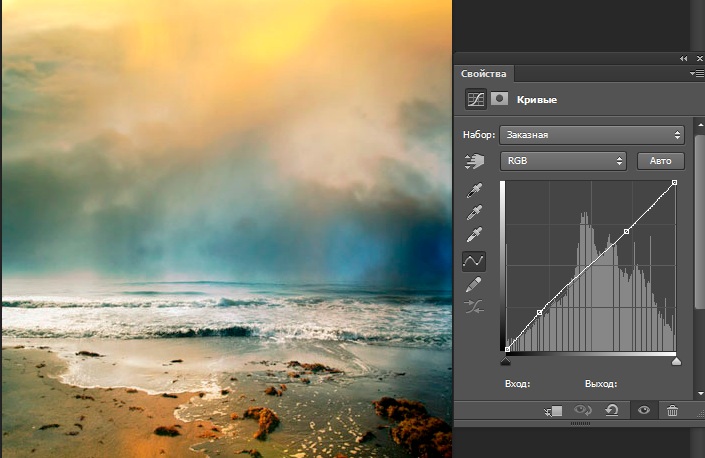
Task: Open the RGB channel dropdown
Action: tap(563, 161)
